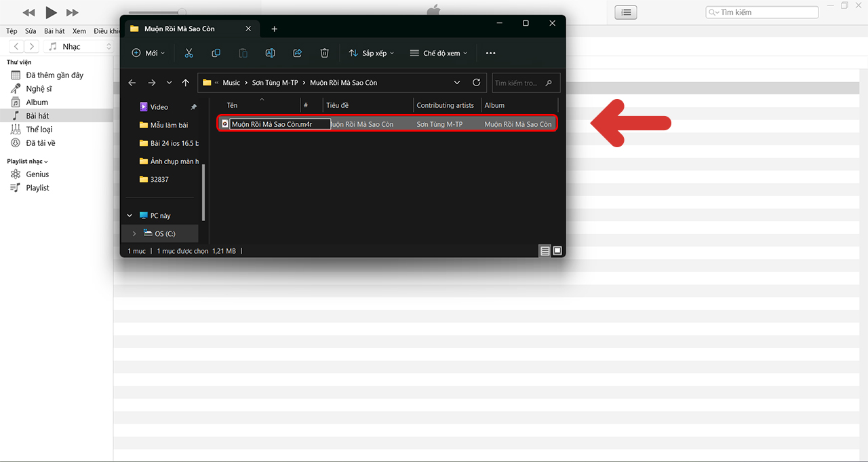The height and width of the screenshot is (462, 868).
Task: Close the Muộn Rồi Mà Sao Còn tab
Action: [248, 28]
